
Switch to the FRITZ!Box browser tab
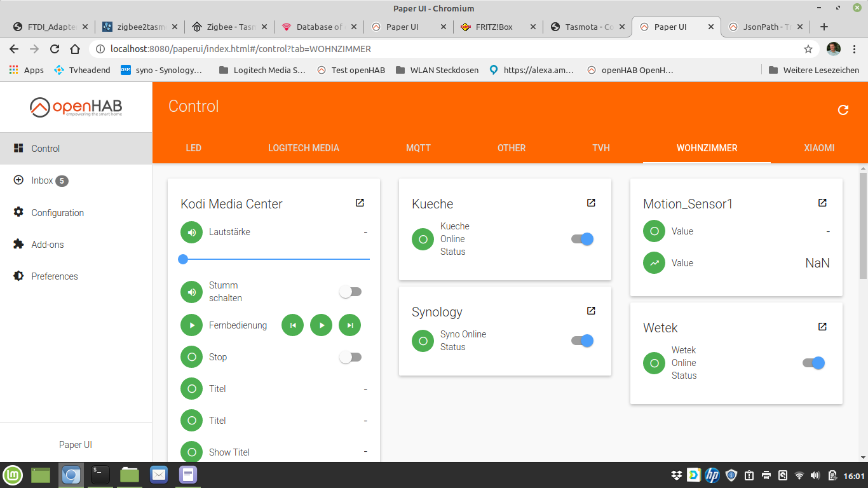pos(499,27)
